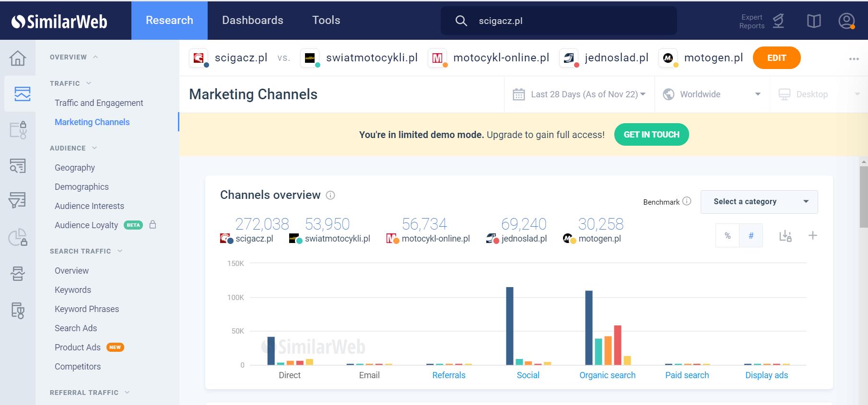Click the Channels overview info icon

330,195
